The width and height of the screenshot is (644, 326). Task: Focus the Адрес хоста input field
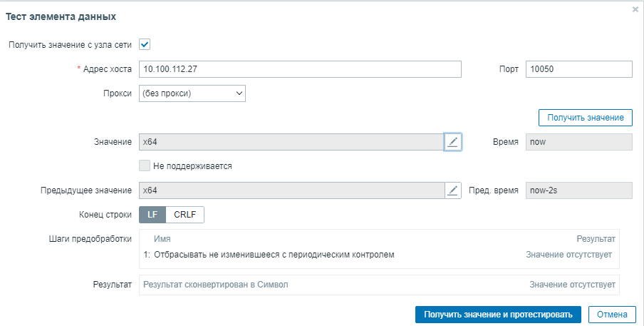pos(300,68)
